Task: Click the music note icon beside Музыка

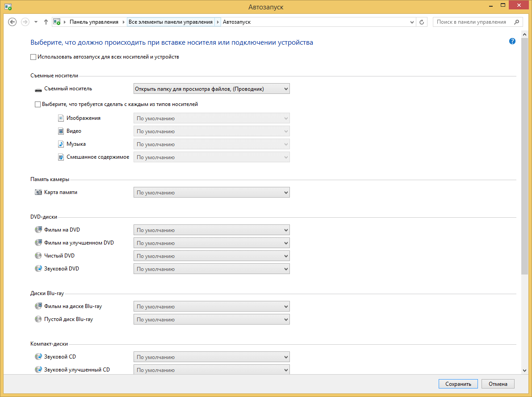Action: (61, 144)
